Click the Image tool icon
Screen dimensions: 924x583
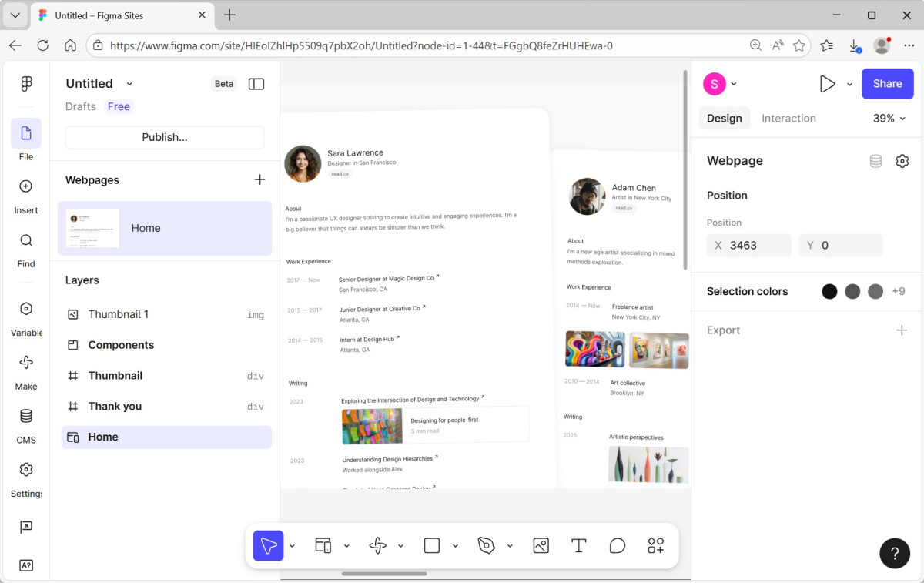click(x=541, y=546)
